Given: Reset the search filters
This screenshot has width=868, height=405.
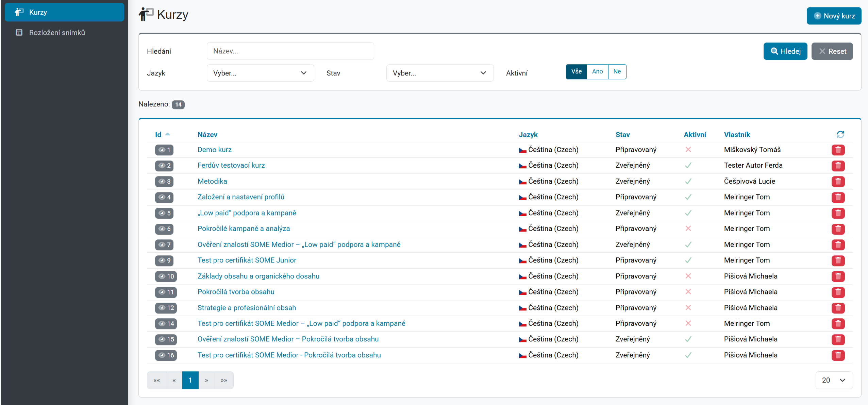Looking at the screenshot, I should 832,51.
